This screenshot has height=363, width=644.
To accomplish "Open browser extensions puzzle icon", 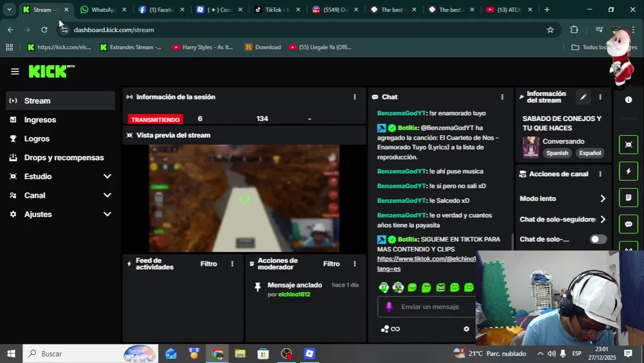I will (x=574, y=30).
